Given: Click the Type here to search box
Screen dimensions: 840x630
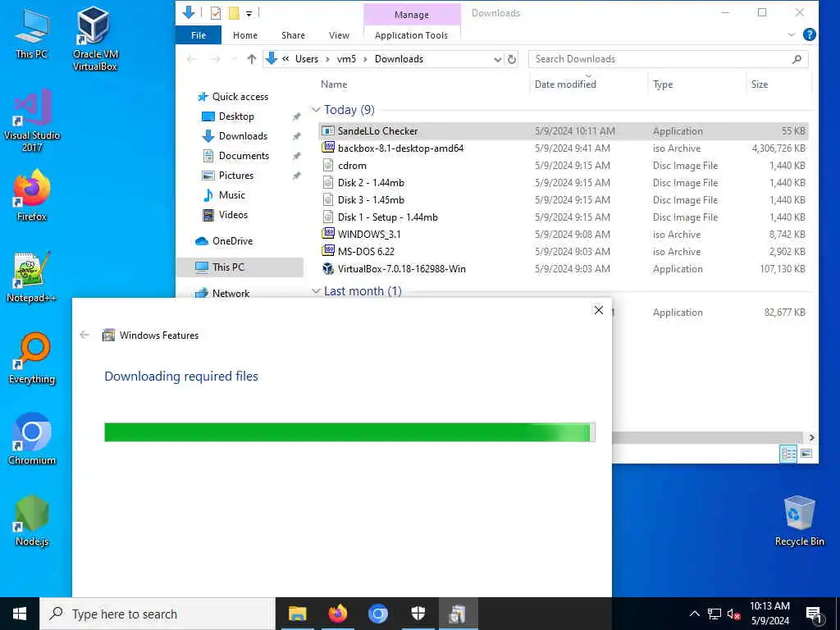Looking at the screenshot, I should [x=157, y=614].
